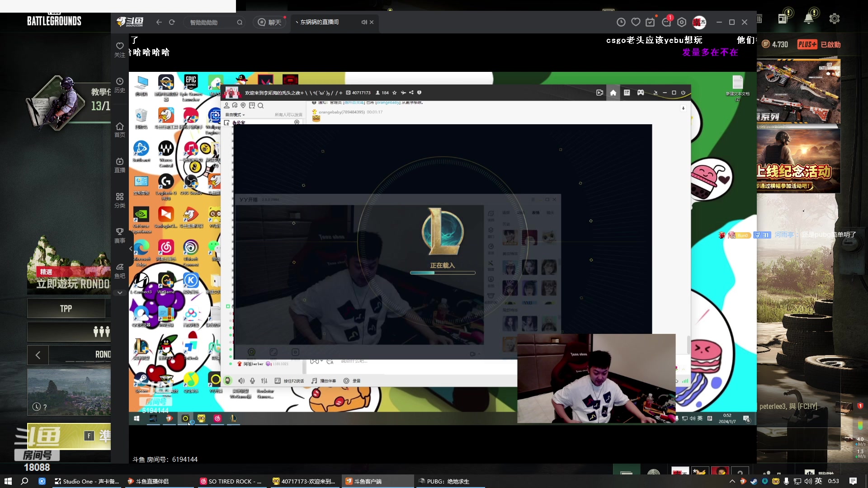Mute the 东锅锅的直播间 tab audio
Image resolution: width=868 pixels, height=488 pixels.
(364, 22)
